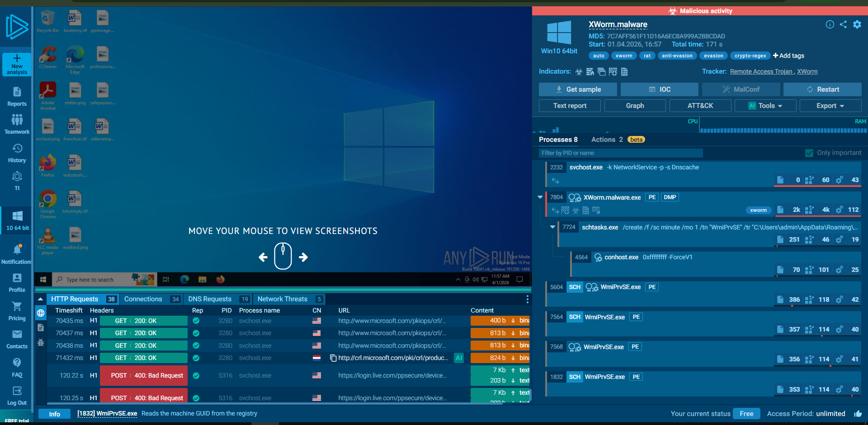Open the Export dropdown
Viewport: 868px width, 425px height.
coord(830,106)
